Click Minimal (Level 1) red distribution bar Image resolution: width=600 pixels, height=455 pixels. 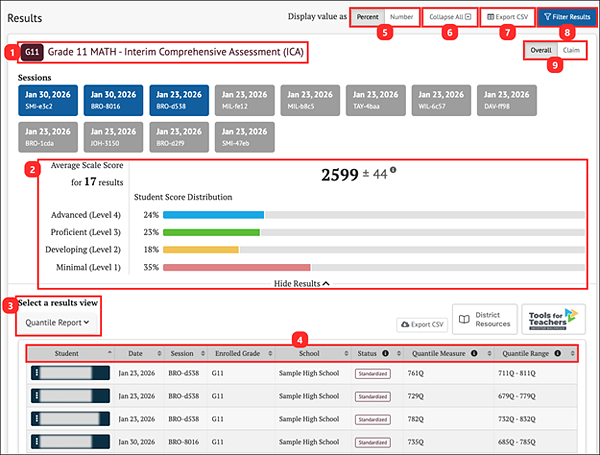tap(236, 267)
